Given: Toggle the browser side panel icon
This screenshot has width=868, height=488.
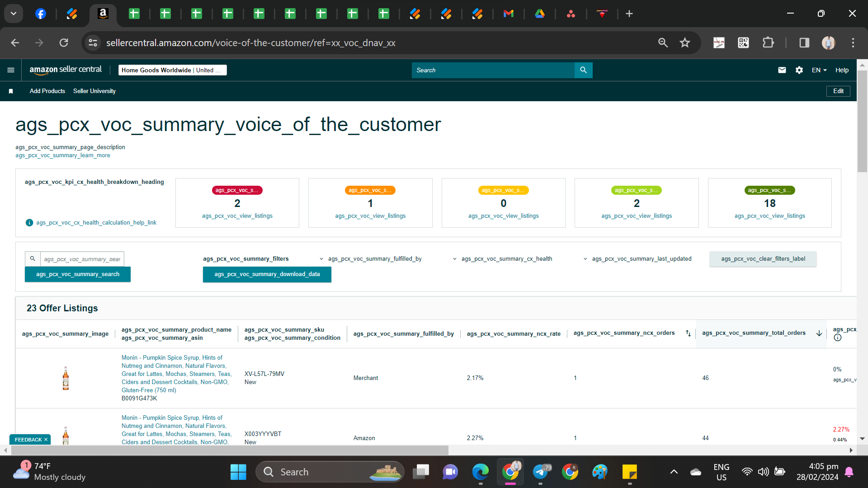Looking at the screenshot, I should pos(804,43).
